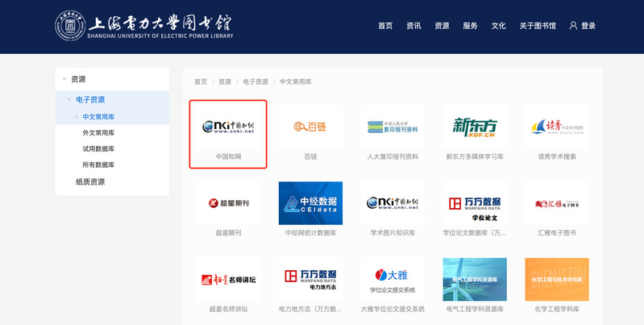Open the 百链 logo card
Screen dimensions: 644x325
(x=310, y=127)
